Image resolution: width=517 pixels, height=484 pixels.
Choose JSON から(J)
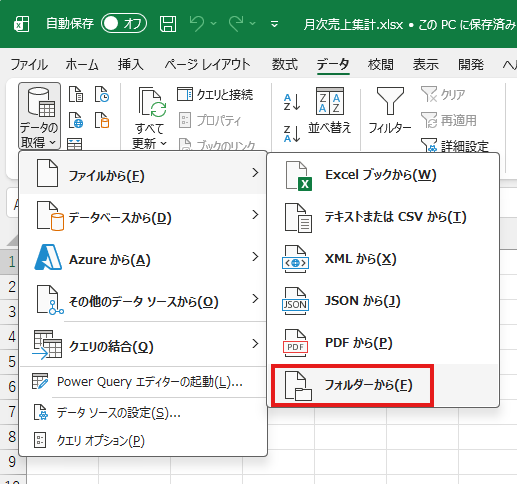(x=383, y=301)
